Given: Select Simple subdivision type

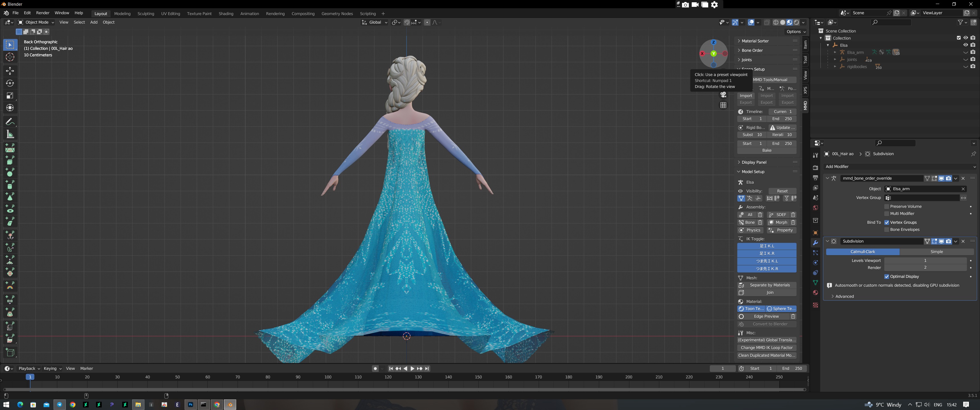Looking at the screenshot, I should [937, 252].
